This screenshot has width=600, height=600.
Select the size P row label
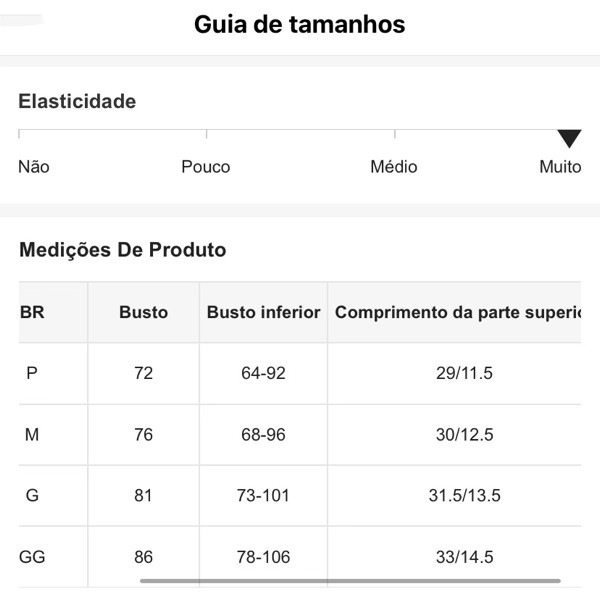(x=32, y=373)
